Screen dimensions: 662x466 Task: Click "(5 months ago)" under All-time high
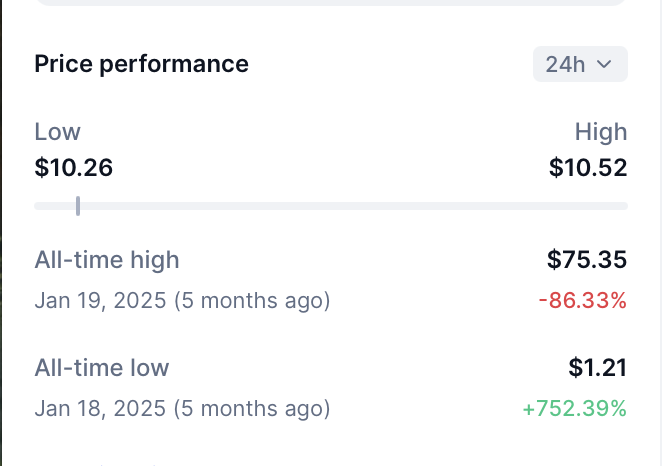[252, 300]
